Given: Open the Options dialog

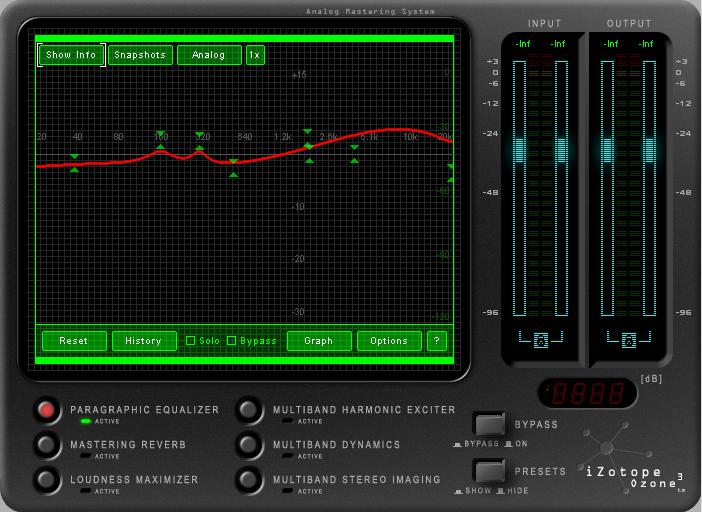Looking at the screenshot, I should click(389, 341).
